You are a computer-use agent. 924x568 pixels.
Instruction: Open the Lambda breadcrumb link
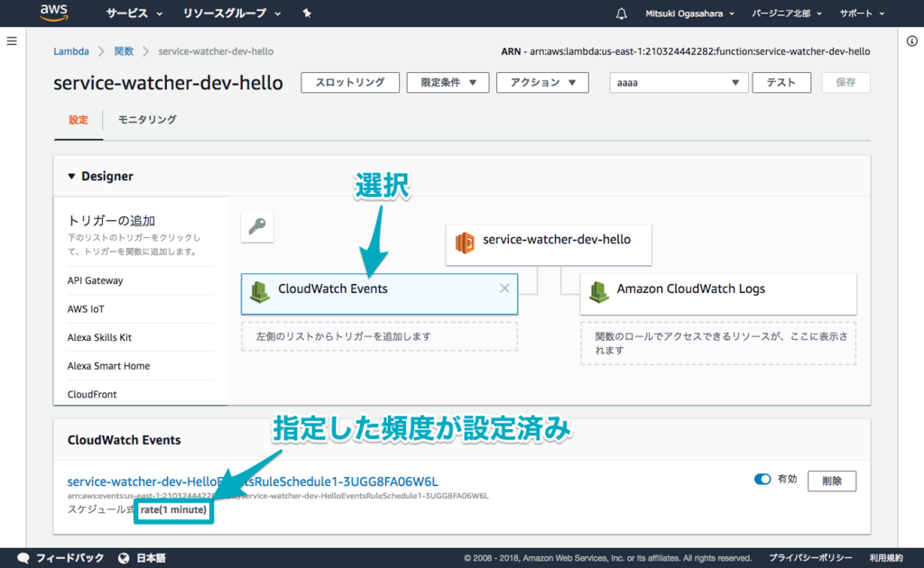tap(71, 51)
